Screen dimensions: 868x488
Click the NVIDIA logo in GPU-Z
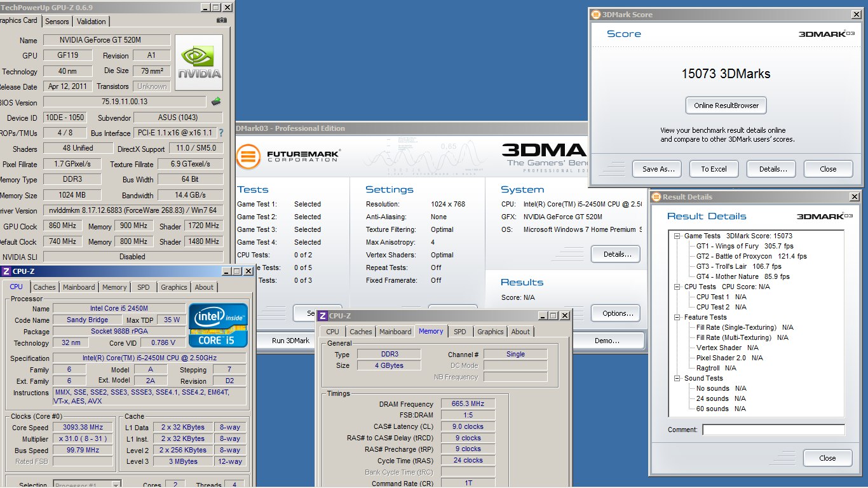pyautogui.click(x=199, y=62)
